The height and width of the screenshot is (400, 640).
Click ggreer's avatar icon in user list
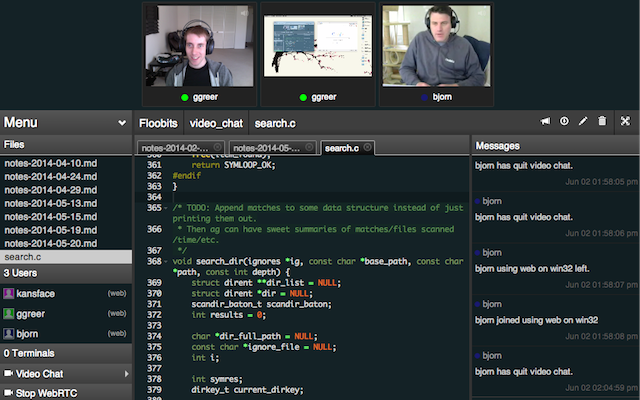(x=9, y=313)
